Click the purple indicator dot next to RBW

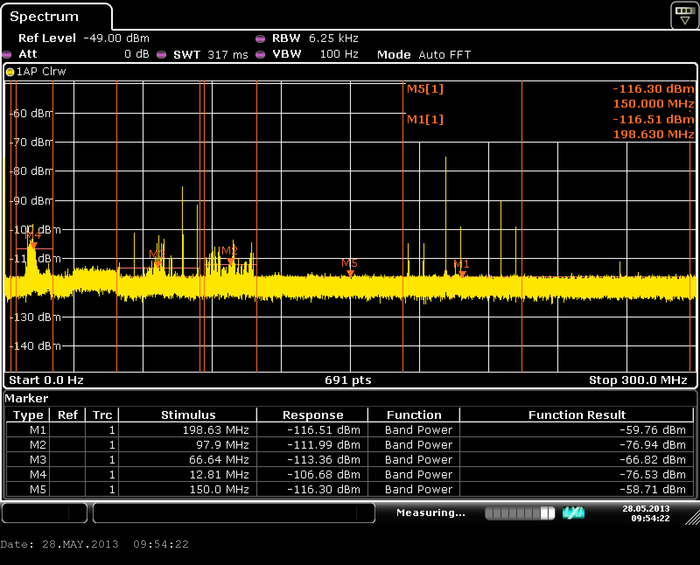pos(261,39)
